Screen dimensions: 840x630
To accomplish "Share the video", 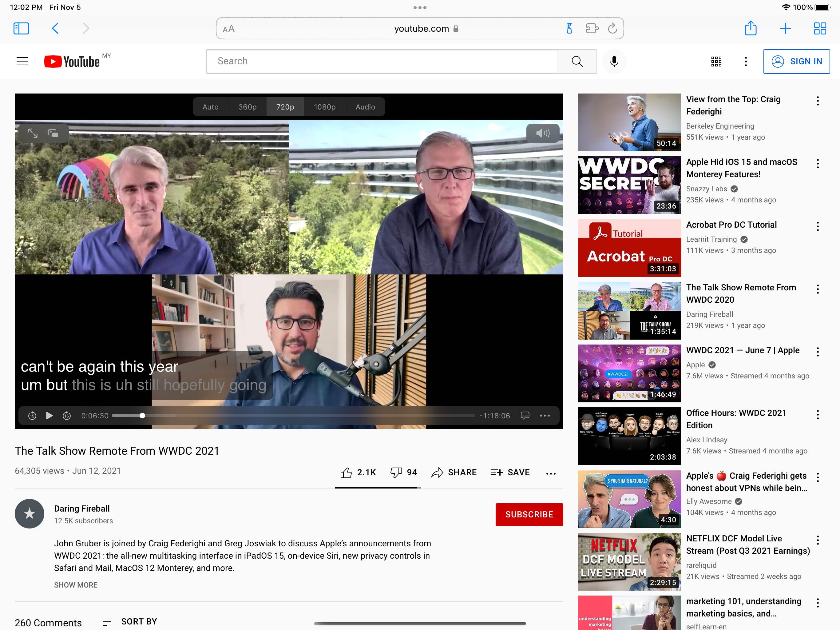I will 454,472.
